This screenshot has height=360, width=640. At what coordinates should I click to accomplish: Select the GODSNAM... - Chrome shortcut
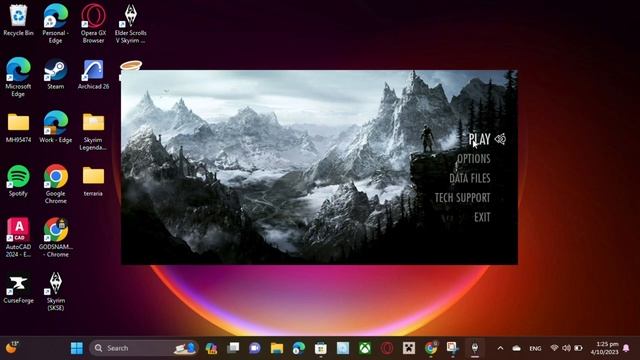(x=56, y=237)
